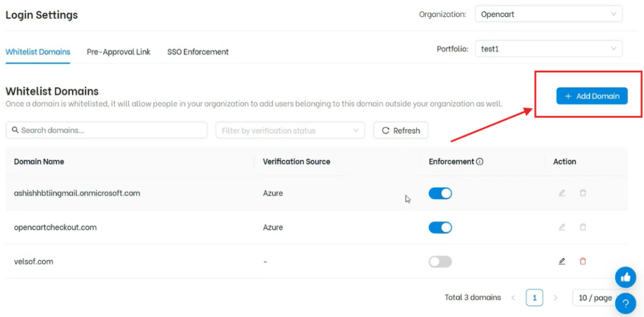
Task: Open the 10 / page size selector
Action: (x=595, y=298)
